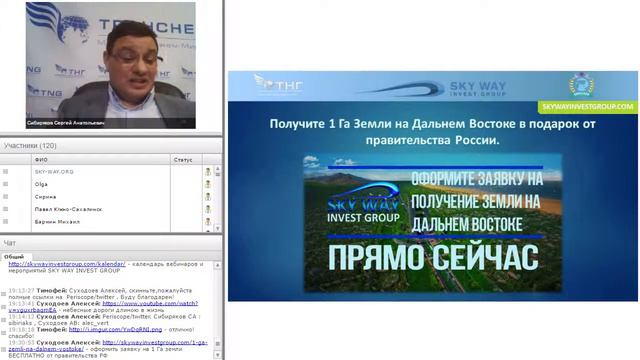Select participant Павел Южно-Сахалинск
The width and height of the screenshot is (640, 360).
pyautogui.click(x=68, y=209)
